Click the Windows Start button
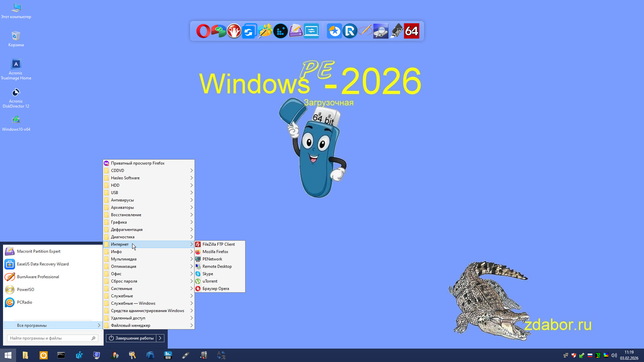Viewport: 644px width, 362px height. pyautogui.click(x=8, y=355)
